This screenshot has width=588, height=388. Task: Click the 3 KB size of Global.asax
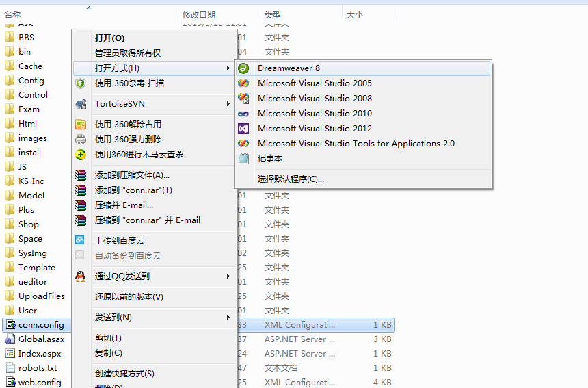(382, 339)
